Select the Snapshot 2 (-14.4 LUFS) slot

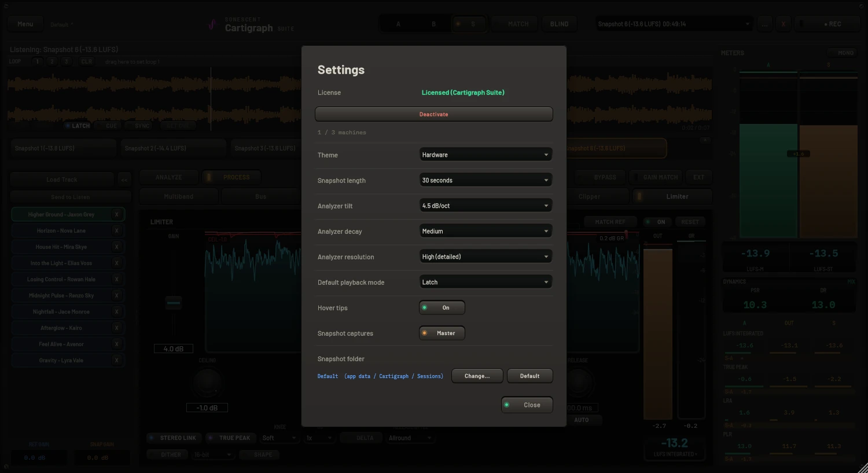(174, 148)
